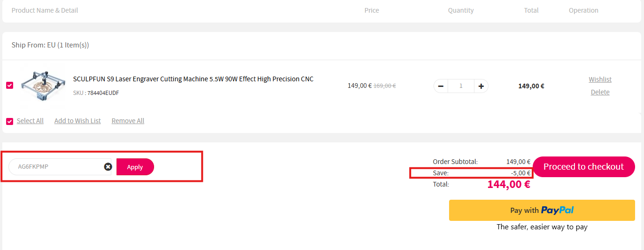Open SCULPFUN S9 Laser Engraver product title

click(193, 79)
